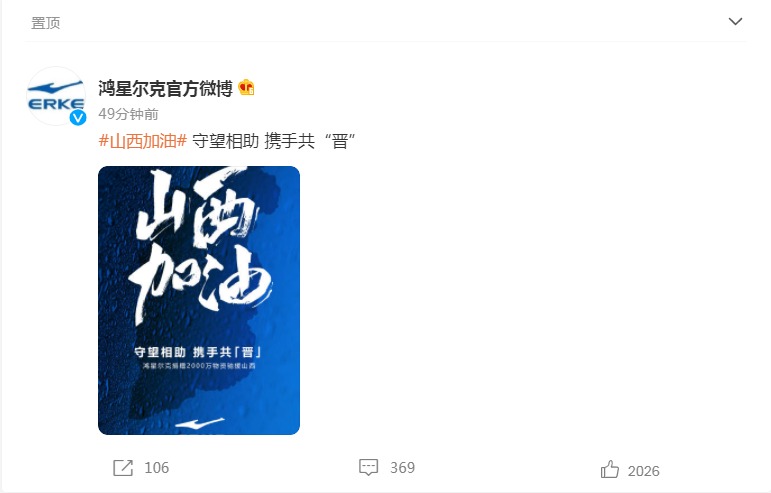771x493 pixels.
Task: Click the ERKE wordmark inside avatar
Action: (56, 104)
